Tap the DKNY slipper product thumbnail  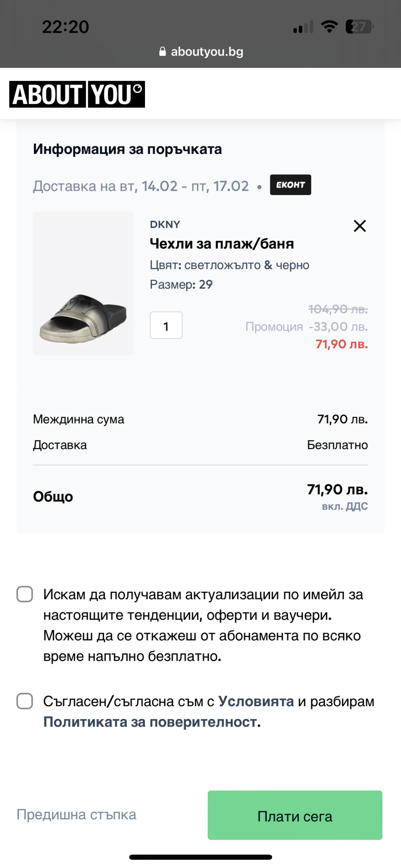(x=83, y=283)
